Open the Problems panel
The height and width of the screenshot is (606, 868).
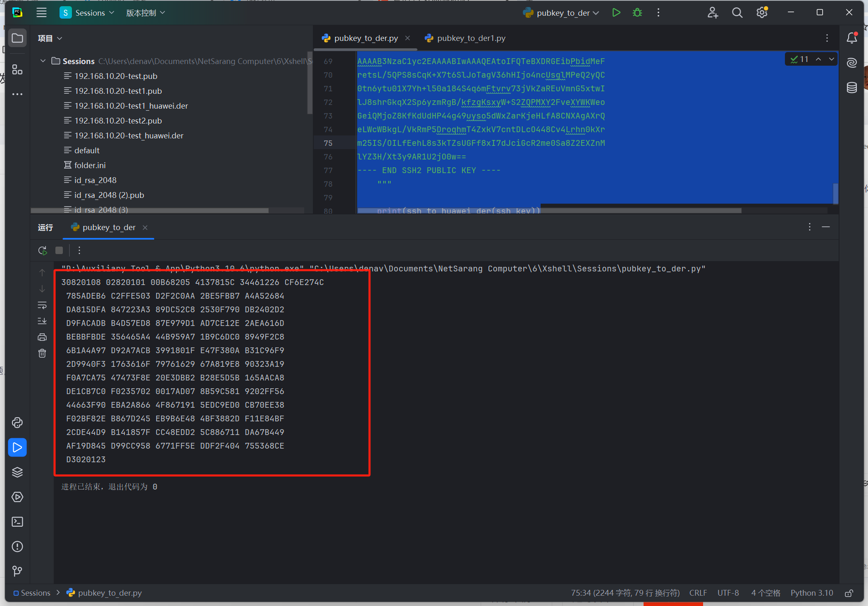(17, 547)
